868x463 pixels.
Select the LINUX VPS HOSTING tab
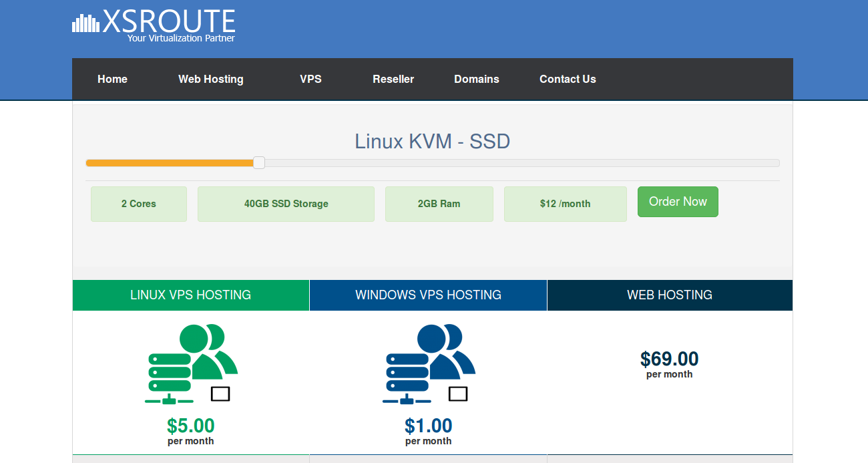pyautogui.click(x=191, y=295)
